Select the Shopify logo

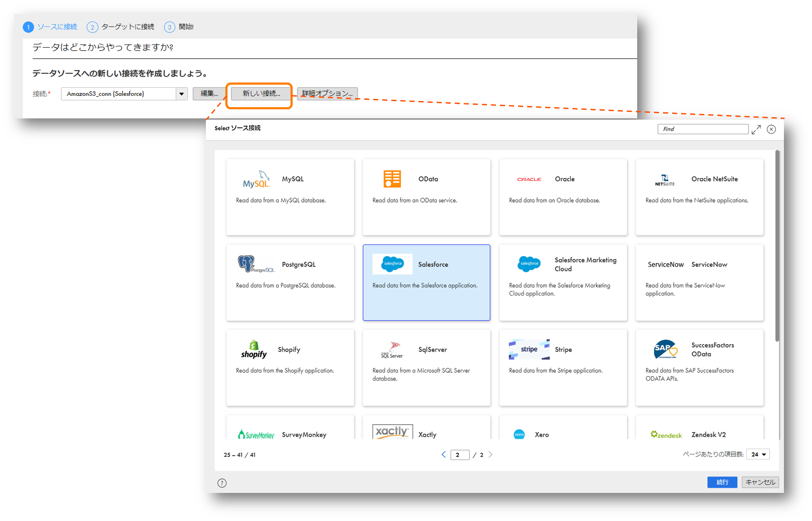[x=254, y=349]
